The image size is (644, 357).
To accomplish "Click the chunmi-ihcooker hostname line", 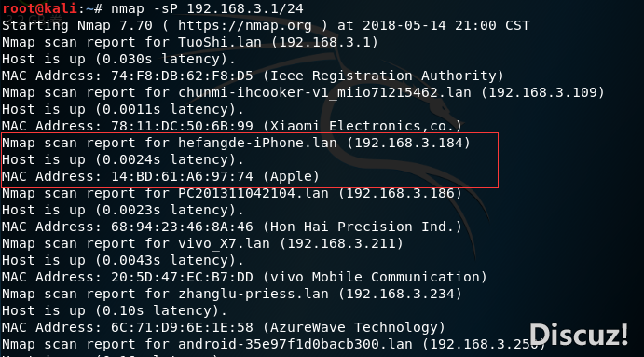I will tap(303, 92).
